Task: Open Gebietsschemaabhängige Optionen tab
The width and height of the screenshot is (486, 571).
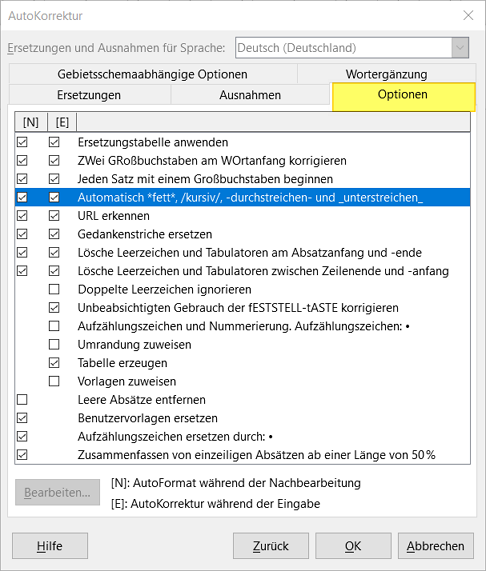Action: tap(153, 74)
